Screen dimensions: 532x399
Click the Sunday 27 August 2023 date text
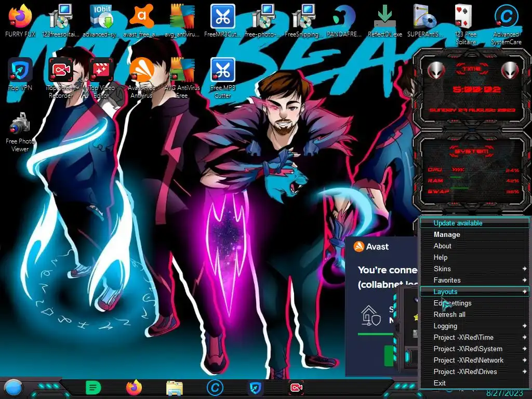[472, 110]
